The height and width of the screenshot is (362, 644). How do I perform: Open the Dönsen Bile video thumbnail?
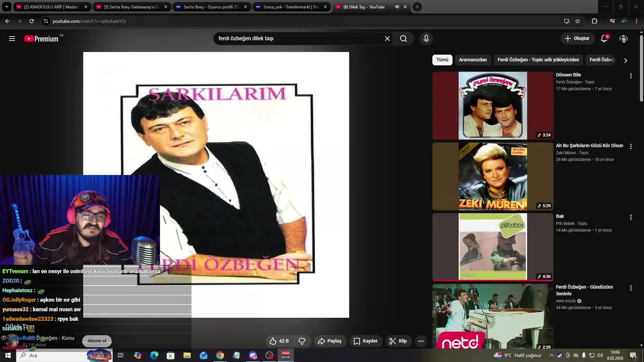(493, 106)
